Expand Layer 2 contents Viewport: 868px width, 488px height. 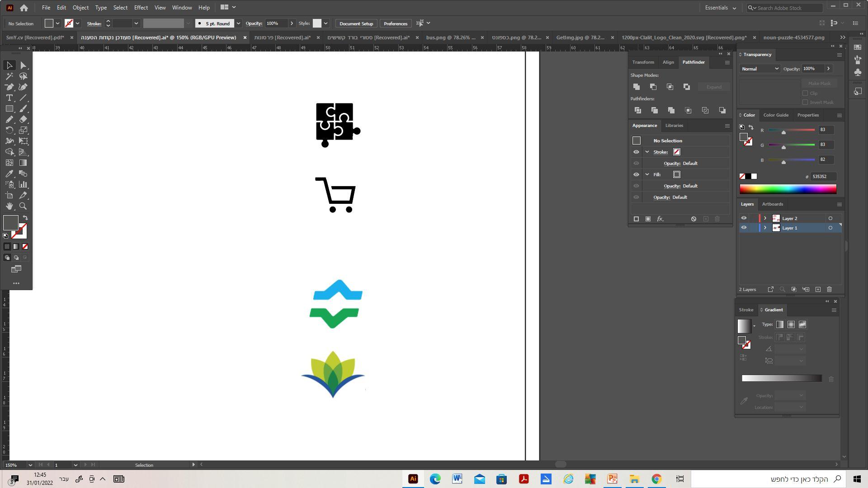click(765, 219)
